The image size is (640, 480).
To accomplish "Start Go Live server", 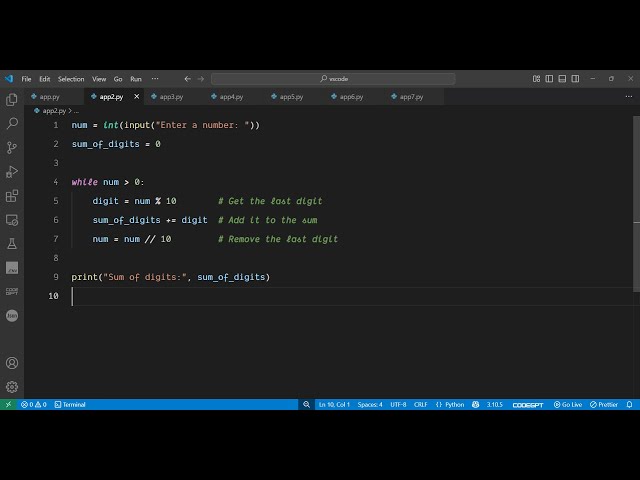I will [568, 404].
